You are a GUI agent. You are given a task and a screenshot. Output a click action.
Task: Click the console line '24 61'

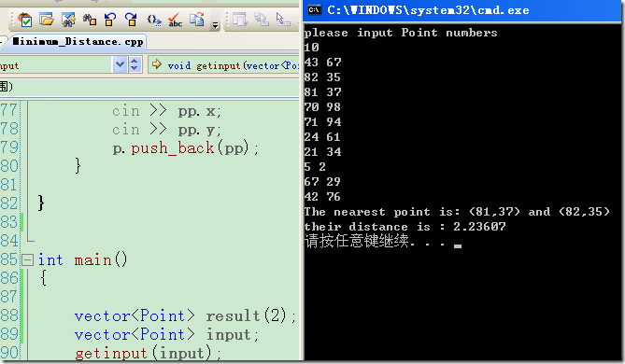[x=322, y=137]
